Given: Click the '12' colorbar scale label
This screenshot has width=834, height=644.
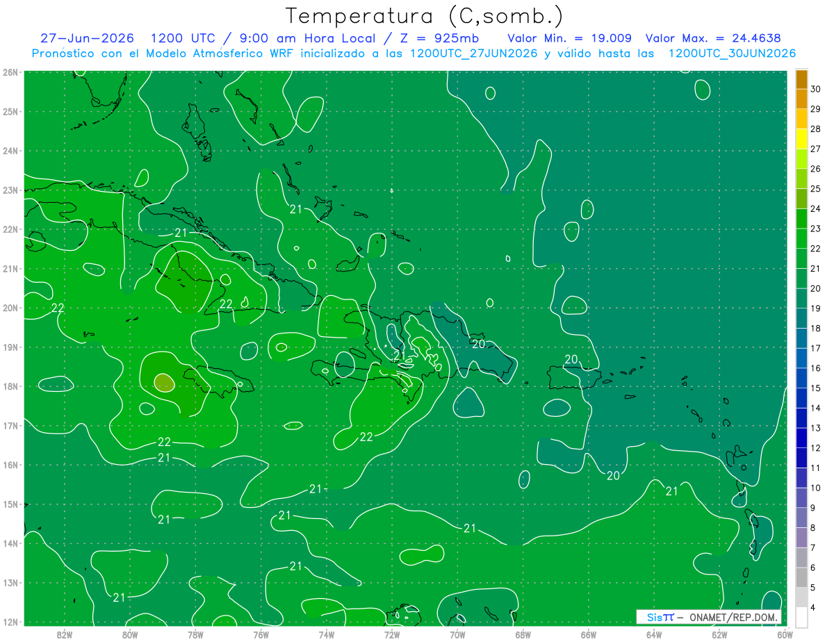Looking at the screenshot, I should coord(816,448).
